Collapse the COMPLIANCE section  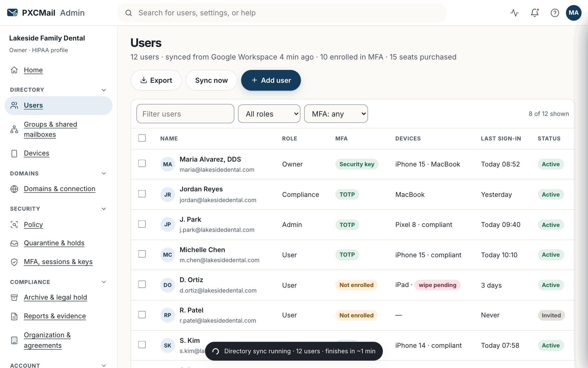click(104, 282)
